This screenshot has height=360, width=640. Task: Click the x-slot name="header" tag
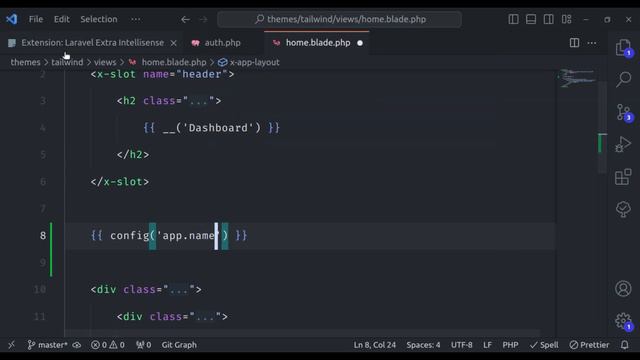coord(162,74)
